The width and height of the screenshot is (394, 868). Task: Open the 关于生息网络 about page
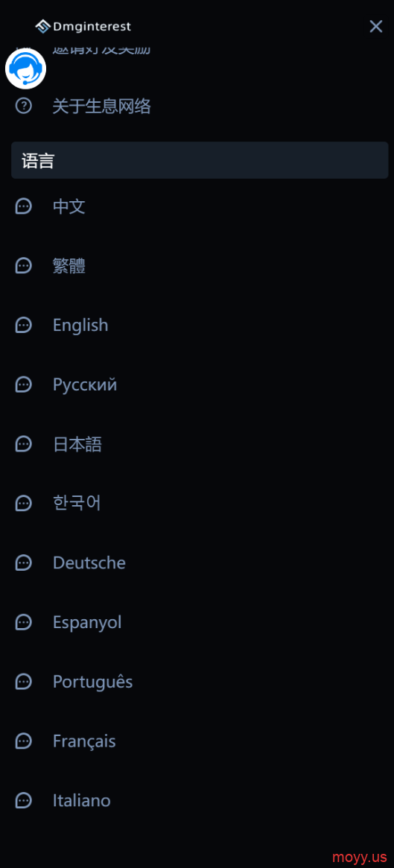point(102,106)
